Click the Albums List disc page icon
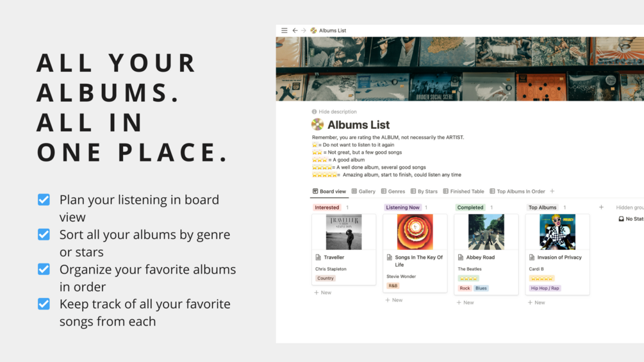The height and width of the screenshot is (362, 644). pos(317,124)
